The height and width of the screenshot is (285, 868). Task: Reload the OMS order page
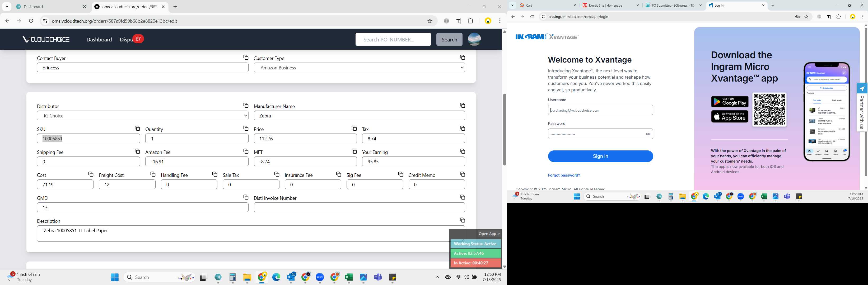tap(31, 21)
